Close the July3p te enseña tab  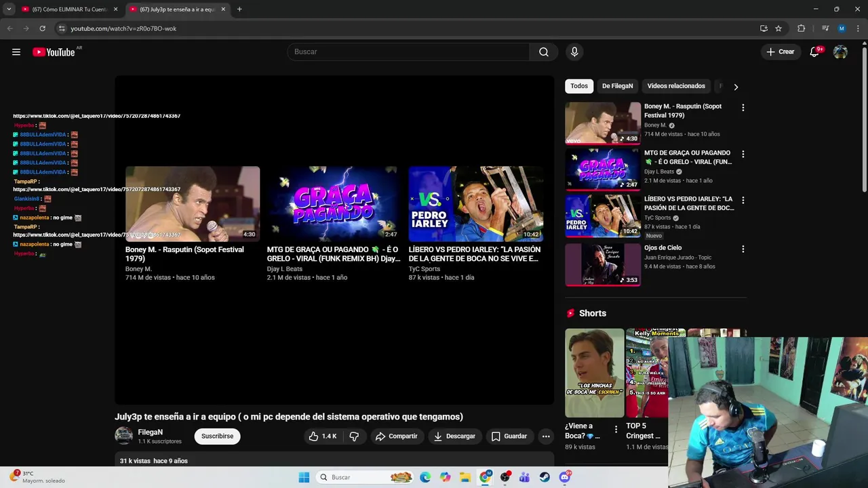point(223,9)
